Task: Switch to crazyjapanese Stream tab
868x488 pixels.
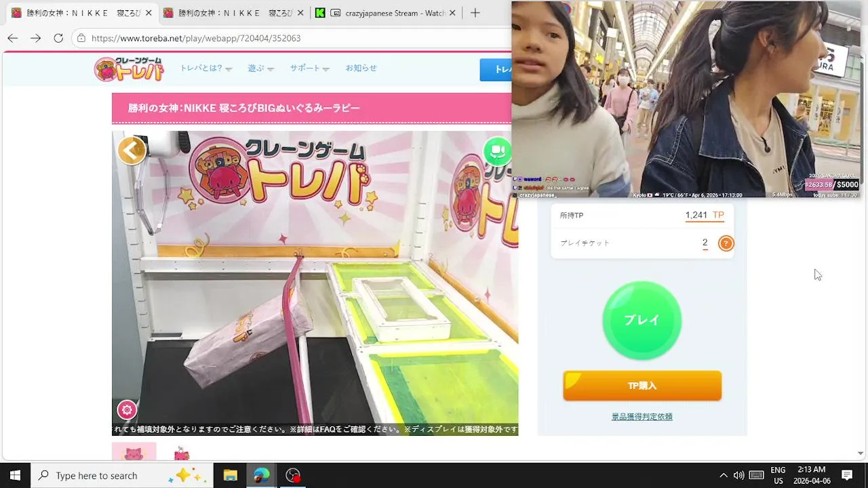Action: point(387,13)
